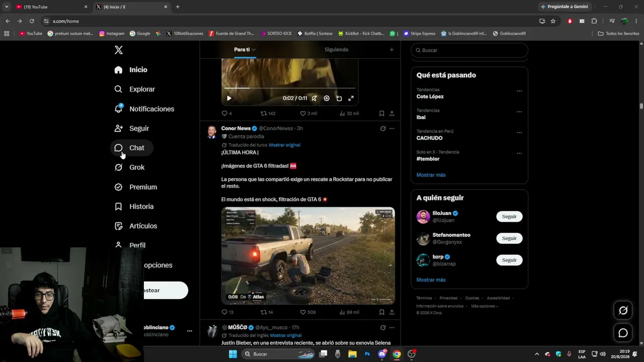The height and width of the screenshot is (362, 644).
Task: Play the GTA 6 leaked footage video
Action: 308,256
